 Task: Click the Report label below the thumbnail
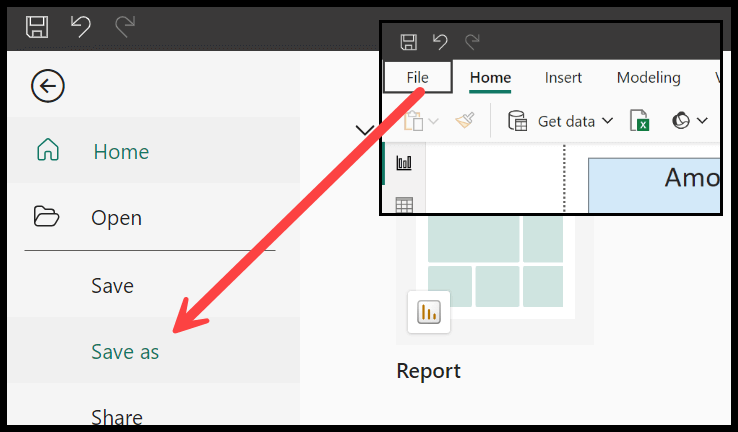428,371
